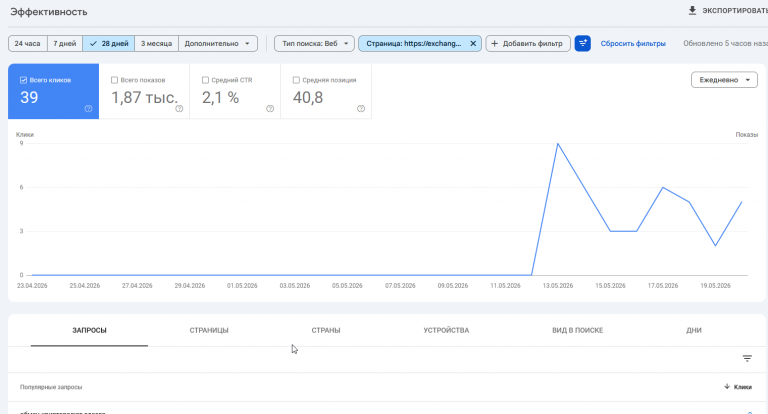Click the sort arrow beside Клики column
Screen dimensions: 768x414
click(727, 387)
